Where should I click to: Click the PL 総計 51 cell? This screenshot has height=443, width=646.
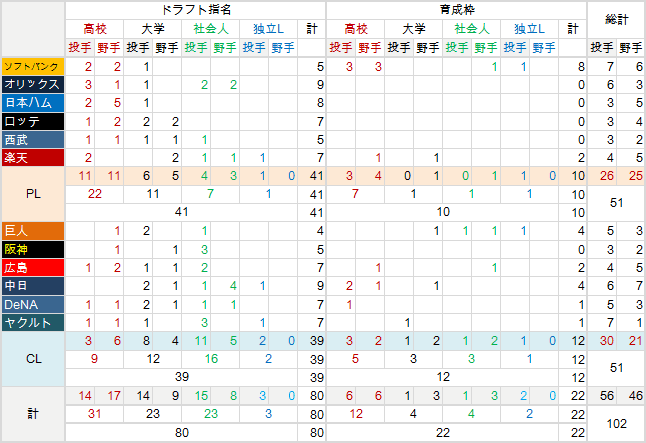pyautogui.click(x=616, y=203)
